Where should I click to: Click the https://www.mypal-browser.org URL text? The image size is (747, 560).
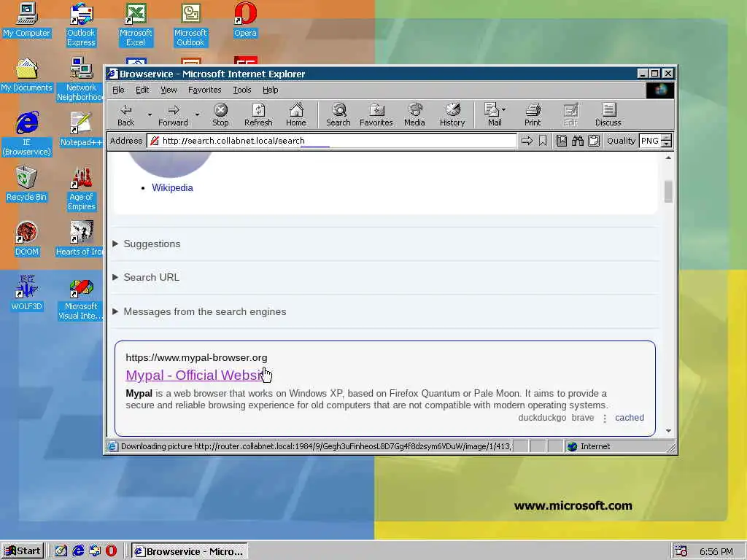click(196, 357)
